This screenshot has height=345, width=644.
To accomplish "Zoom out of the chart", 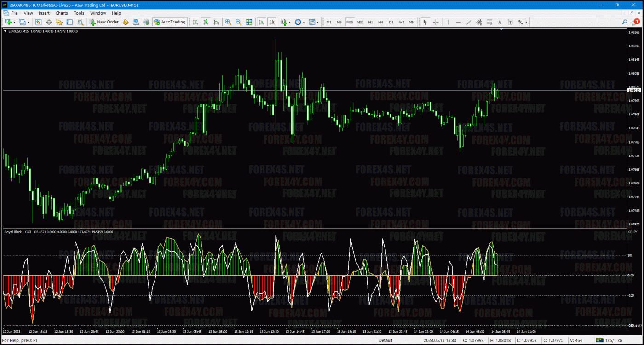I will [x=238, y=22].
